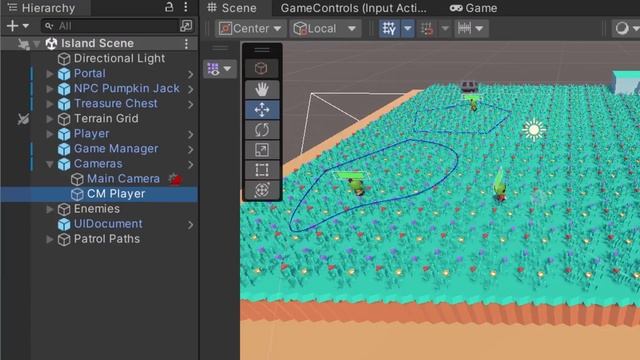Expand the Patrol Paths object
The width and height of the screenshot is (640, 360).
50,239
